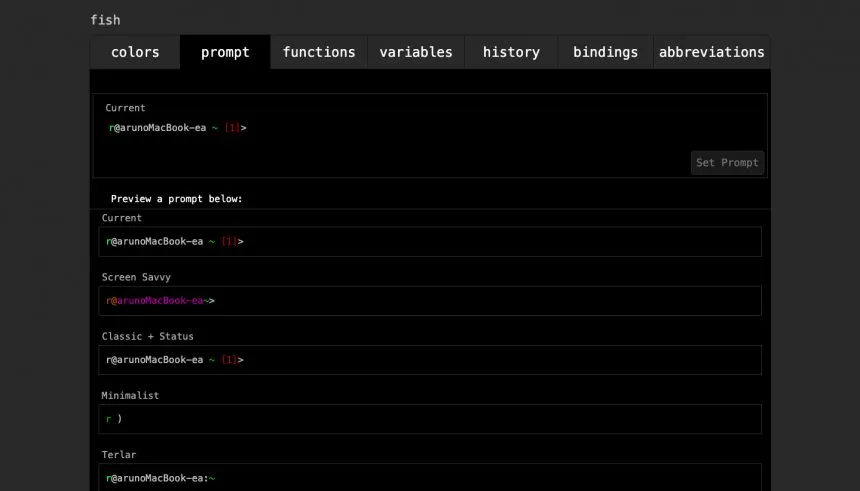
Task: Click the Classic + Status label
Action: tap(148, 336)
